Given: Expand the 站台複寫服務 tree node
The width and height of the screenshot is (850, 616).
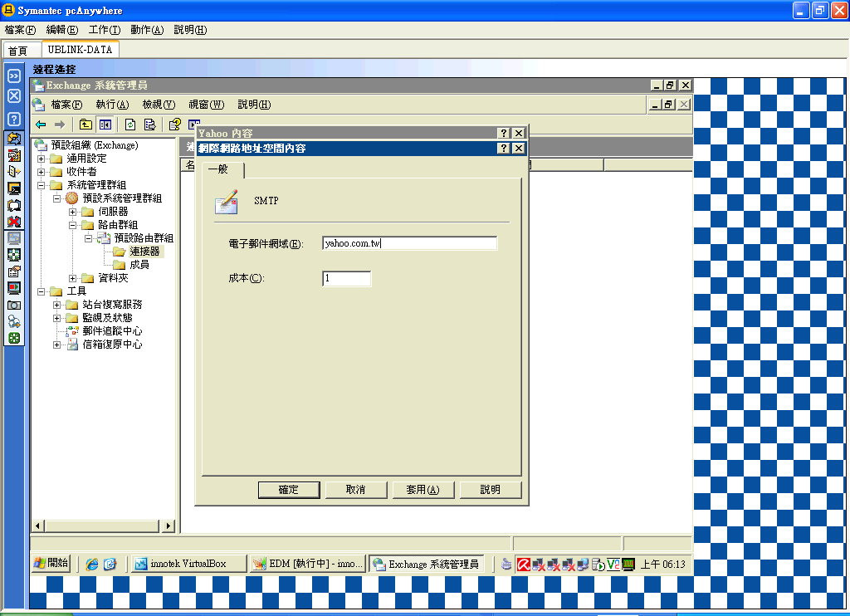Looking at the screenshot, I should click(x=57, y=305).
